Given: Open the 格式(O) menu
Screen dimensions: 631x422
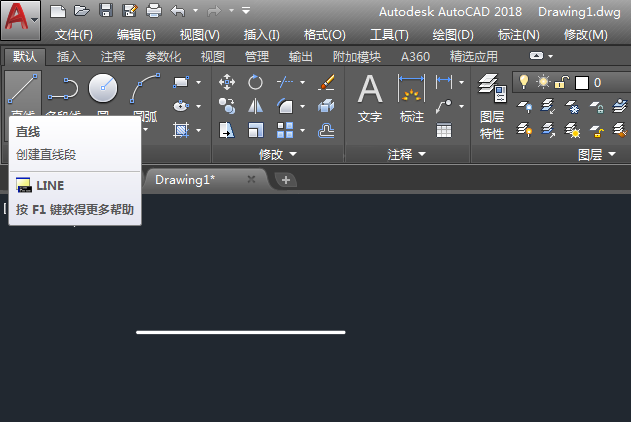Looking at the screenshot, I should [x=324, y=35].
